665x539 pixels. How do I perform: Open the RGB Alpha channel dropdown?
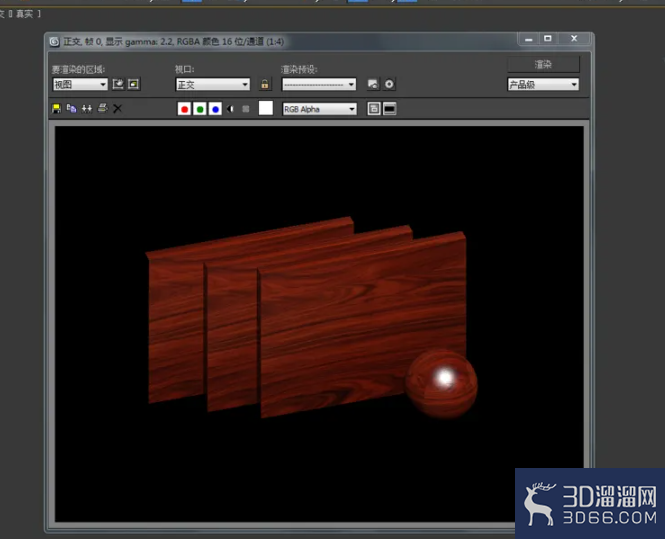(x=319, y=109)
